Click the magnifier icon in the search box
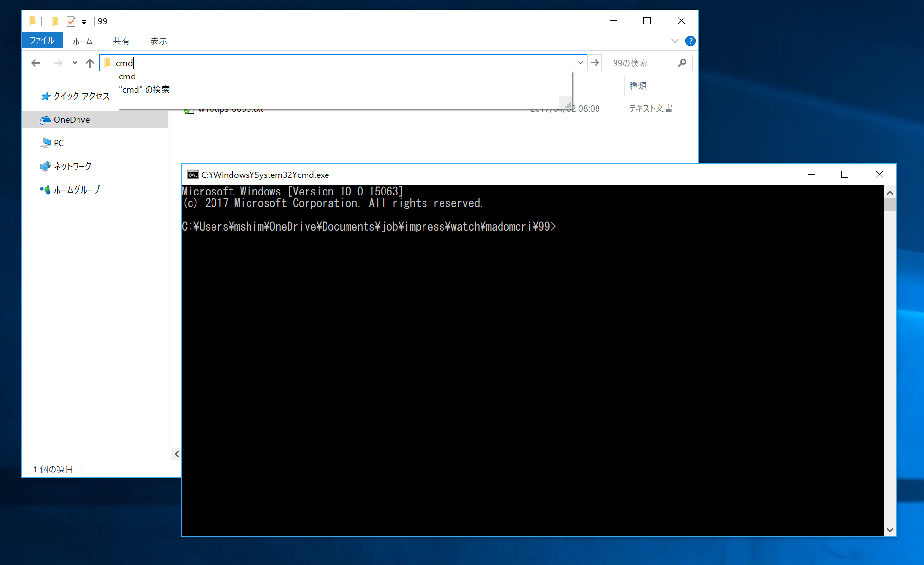The image size is (924, 565). [682, 62]
